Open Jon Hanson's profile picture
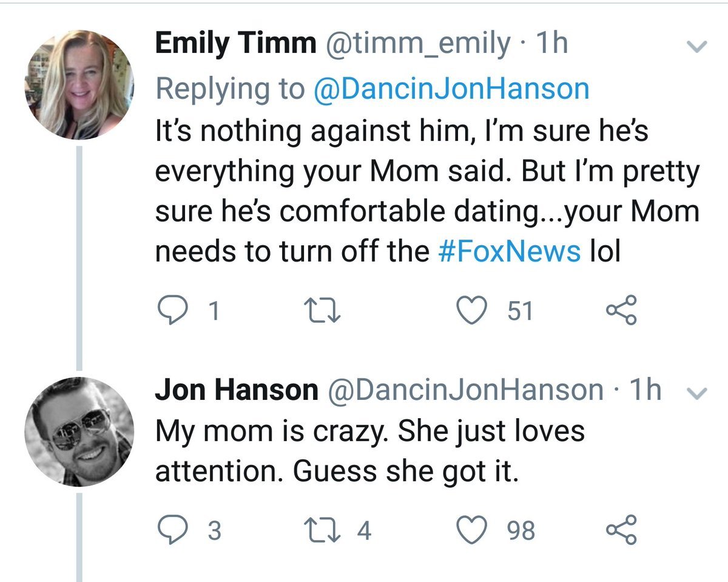 pyautogui.click(x=79, y=431)
